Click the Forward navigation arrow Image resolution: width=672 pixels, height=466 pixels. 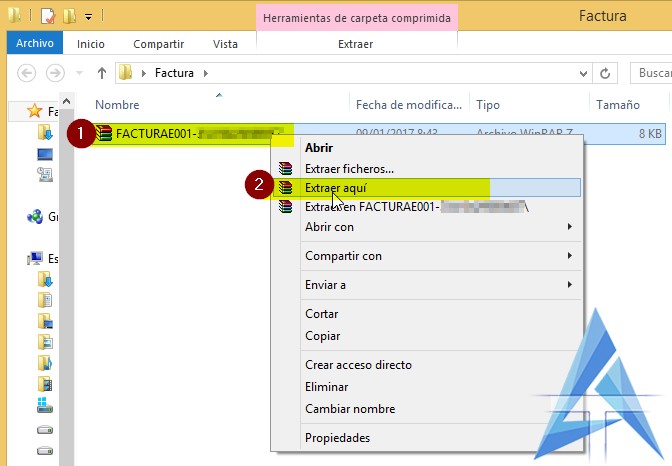55,73
